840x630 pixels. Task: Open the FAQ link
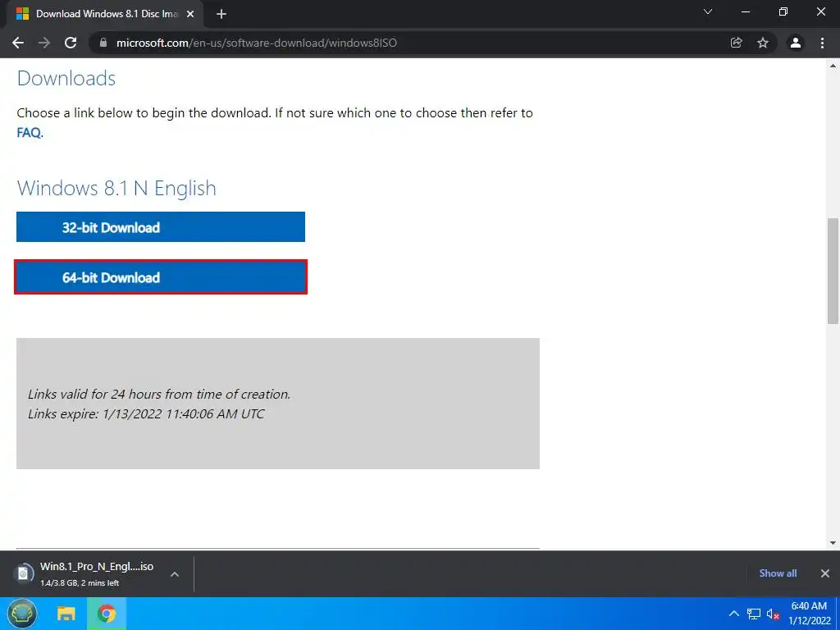click(x=29, y=132)
